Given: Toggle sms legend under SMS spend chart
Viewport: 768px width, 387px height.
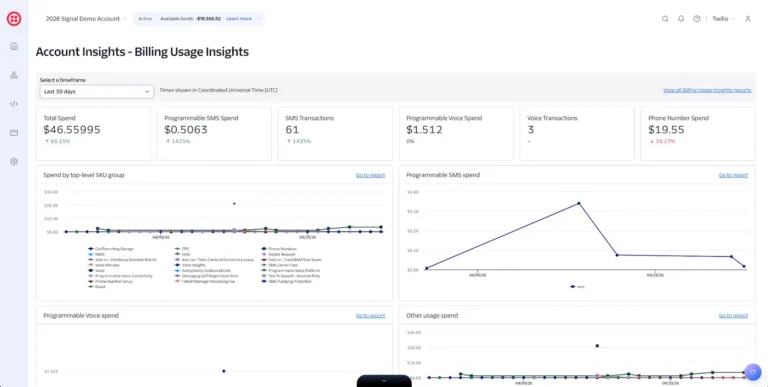Looking at the screenshot, I should (577, 287).
